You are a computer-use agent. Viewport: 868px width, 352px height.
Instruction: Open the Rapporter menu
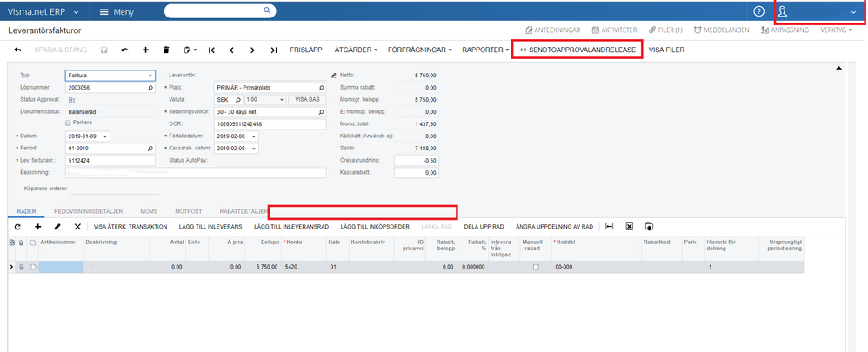(x=485, y=50)
